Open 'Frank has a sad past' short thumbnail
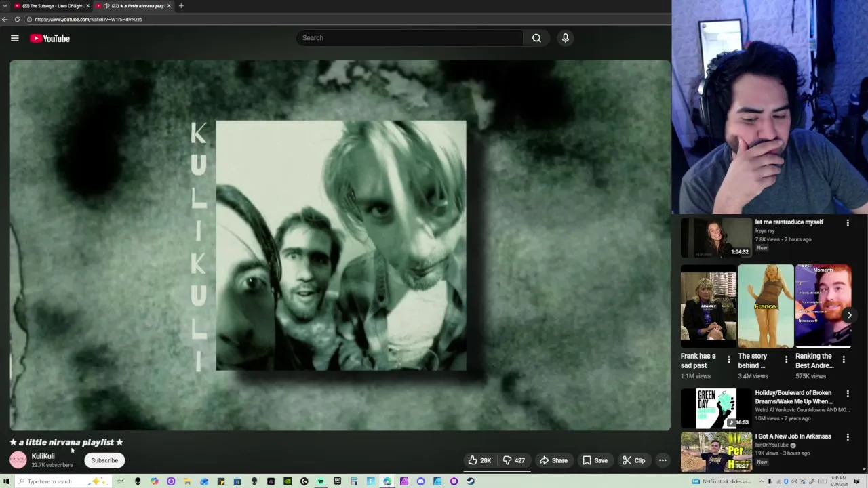Viewport: 868px width, 488px height. coord(709,306)
